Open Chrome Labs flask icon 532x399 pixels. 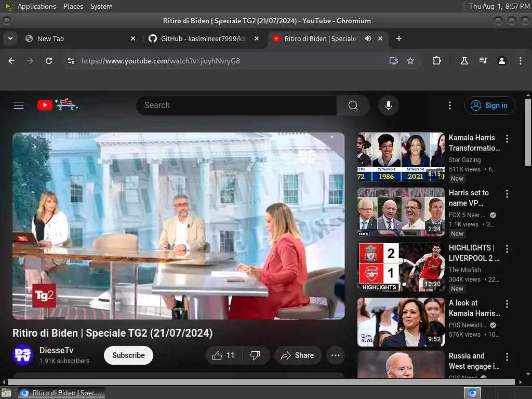[464, 61]
